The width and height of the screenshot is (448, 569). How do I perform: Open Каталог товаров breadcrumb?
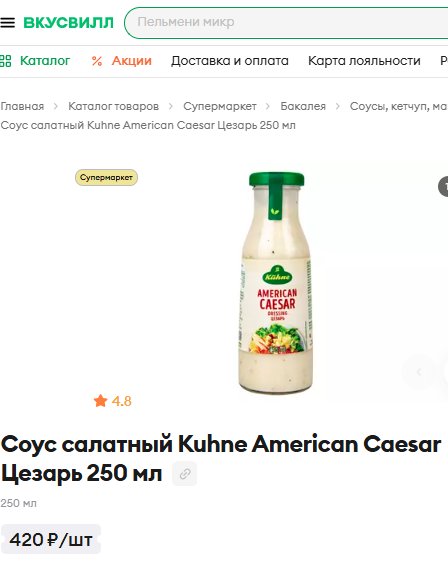pyautogui.click(x=114, y=106)
